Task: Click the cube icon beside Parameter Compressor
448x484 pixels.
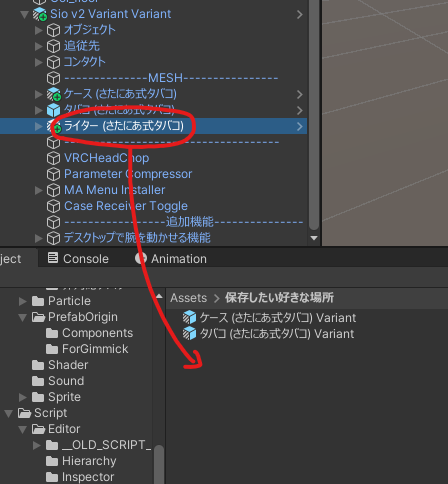Action: click(x=53, y=174)
